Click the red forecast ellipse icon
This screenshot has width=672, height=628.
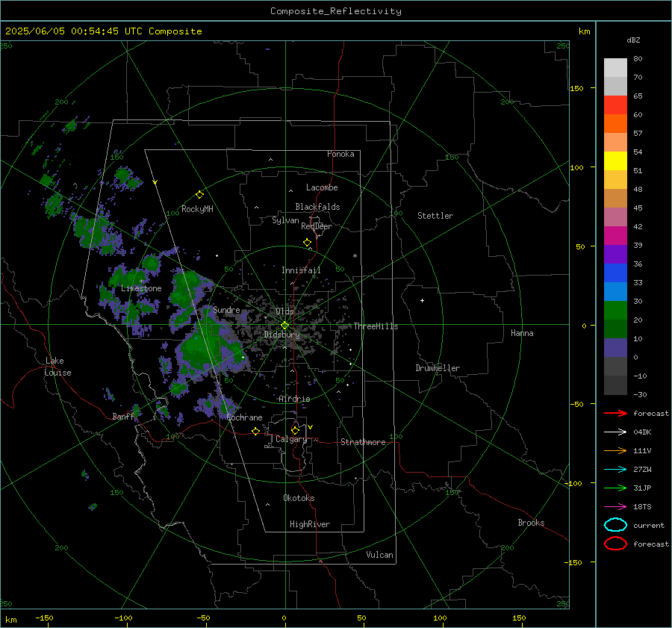[x=615, y=544]
